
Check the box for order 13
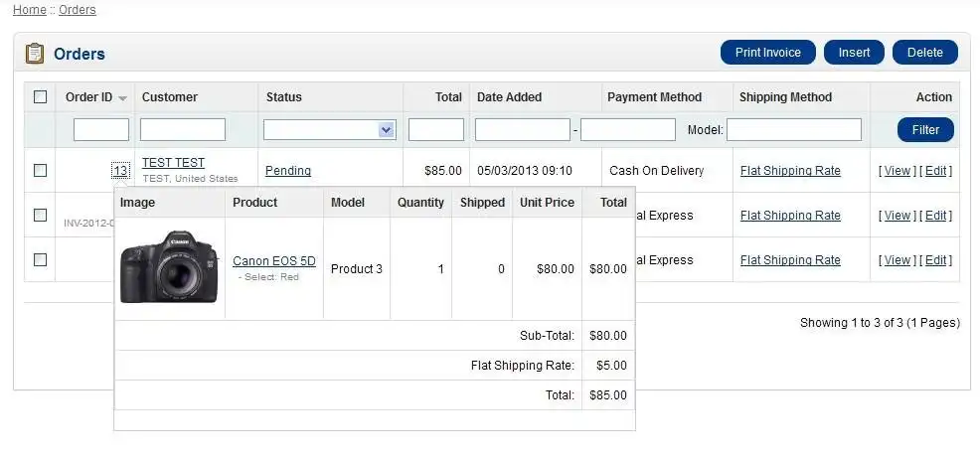coord(40,170)
